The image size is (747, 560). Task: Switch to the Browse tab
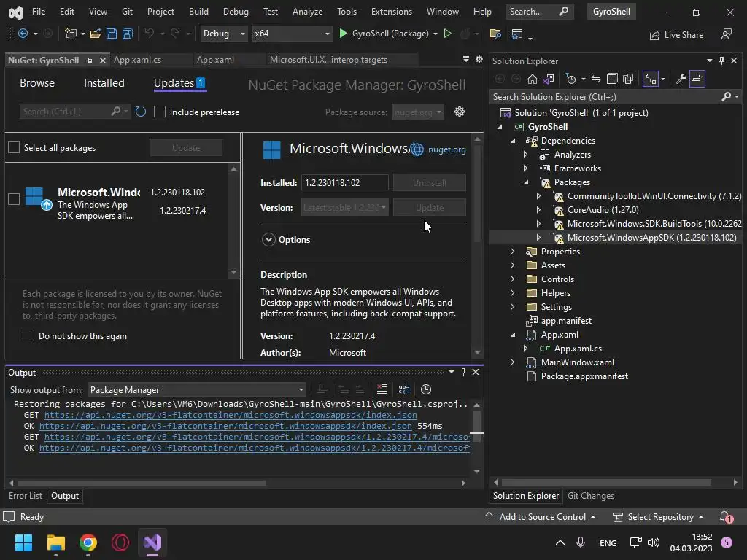pos(37,83)
